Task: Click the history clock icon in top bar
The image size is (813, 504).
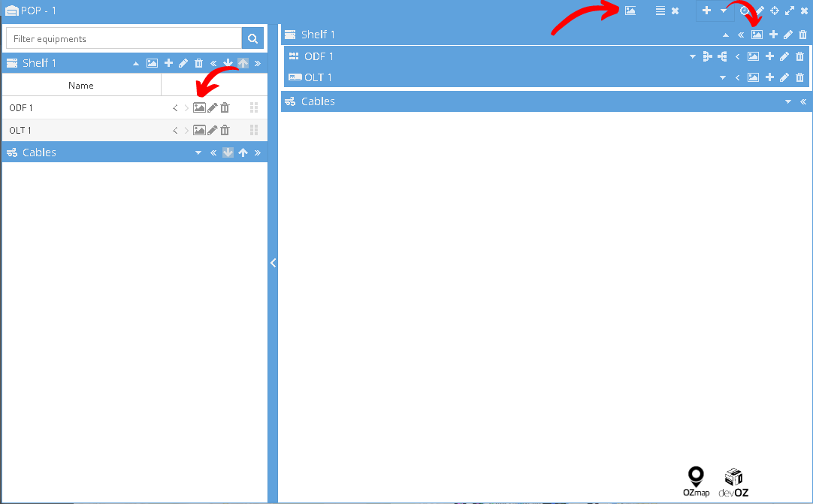Action: pos(745,11)
